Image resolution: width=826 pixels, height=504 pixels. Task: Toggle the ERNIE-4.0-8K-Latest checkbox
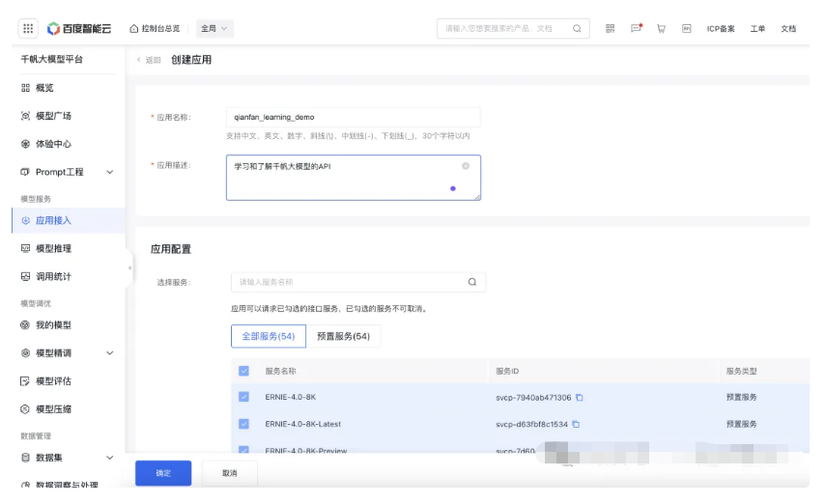tap(243, 424)
